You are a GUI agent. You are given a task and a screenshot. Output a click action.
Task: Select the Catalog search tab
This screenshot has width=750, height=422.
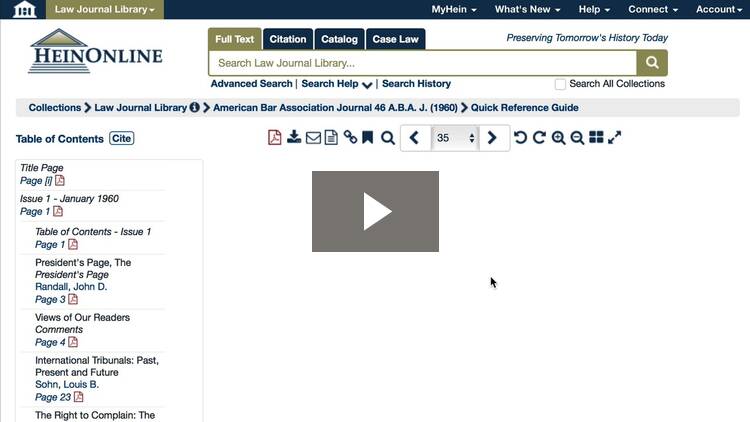coord(339,39)
